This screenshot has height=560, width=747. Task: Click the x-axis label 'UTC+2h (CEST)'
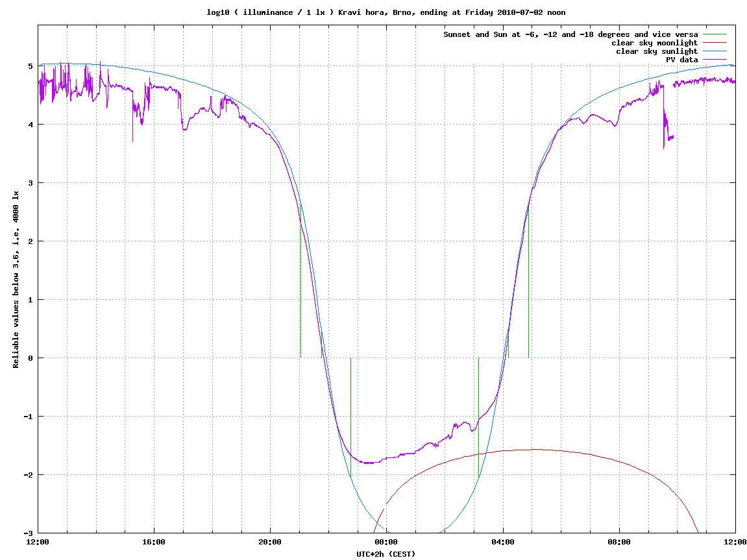point(386,554)
